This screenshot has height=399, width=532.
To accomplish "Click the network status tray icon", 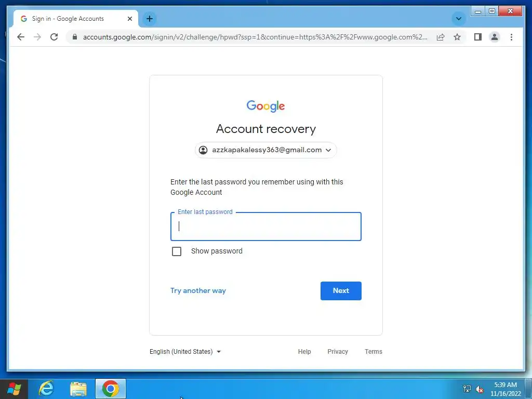I will pyautogui.click(x=467, y=389).
